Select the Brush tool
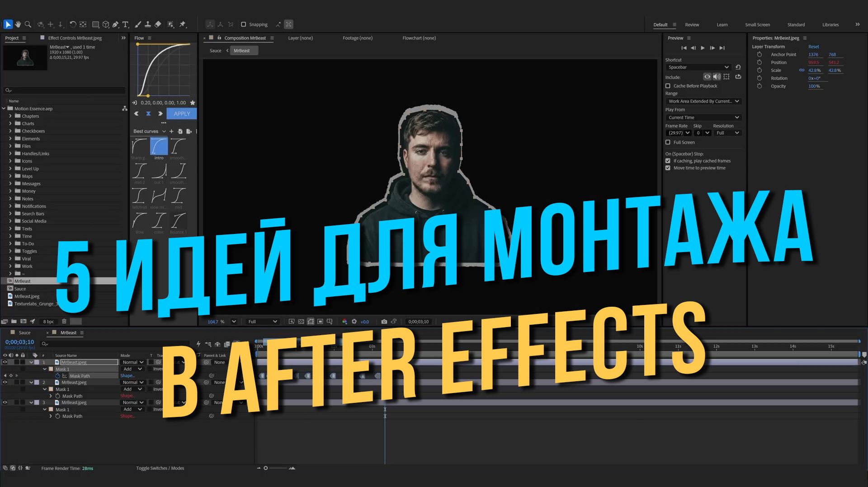 pyautogui.click(x=138, y=24)
